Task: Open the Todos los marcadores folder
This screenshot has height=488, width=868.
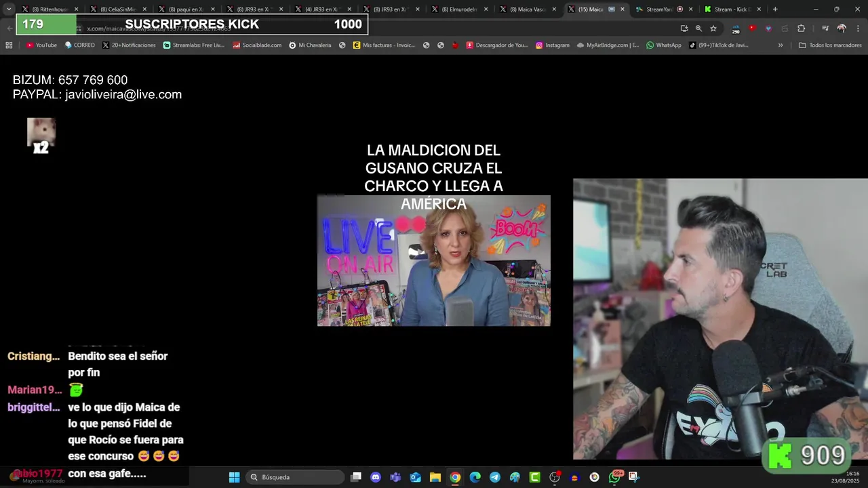Action: 830,45
